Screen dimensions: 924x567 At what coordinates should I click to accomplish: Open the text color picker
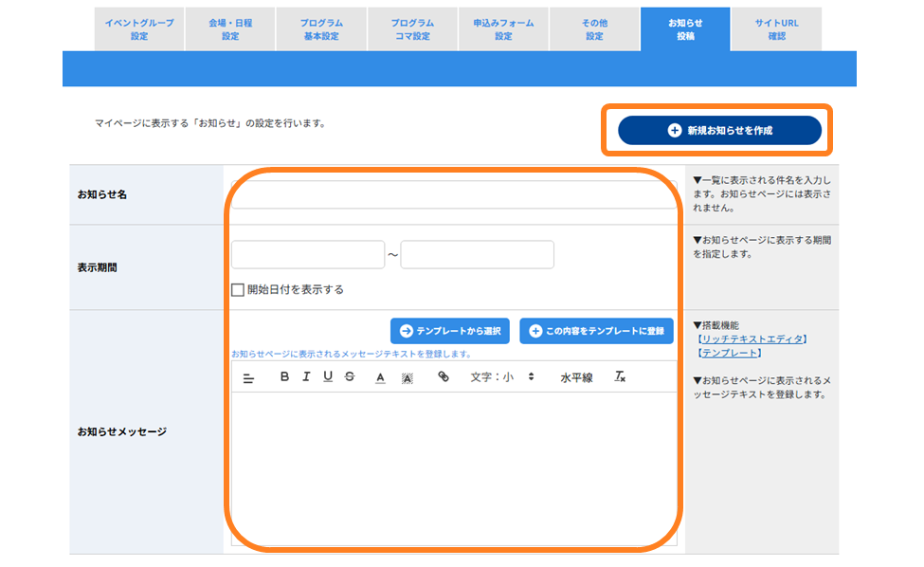[381, 377]
